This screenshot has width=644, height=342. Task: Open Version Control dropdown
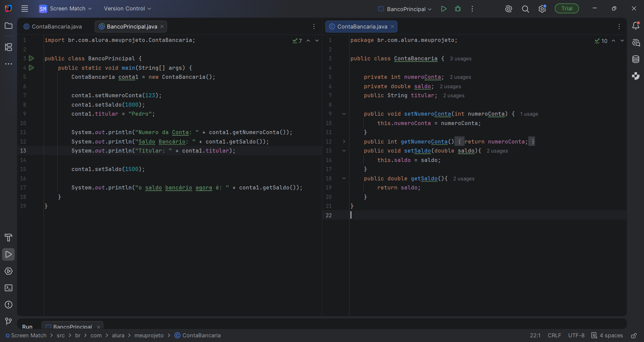127,9
